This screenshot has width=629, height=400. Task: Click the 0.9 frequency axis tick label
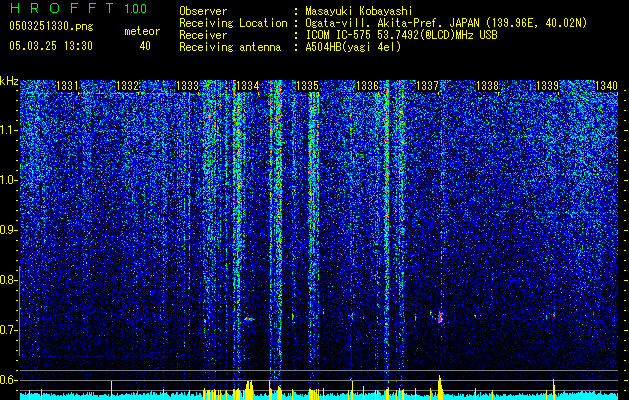point(9,230)
